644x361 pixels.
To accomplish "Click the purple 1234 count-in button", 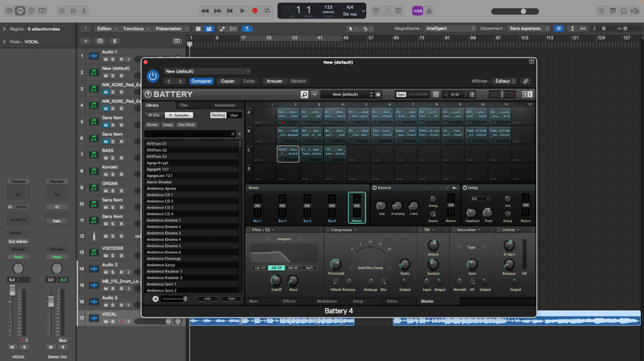I will pyautogui.click(x=417, y=11).
